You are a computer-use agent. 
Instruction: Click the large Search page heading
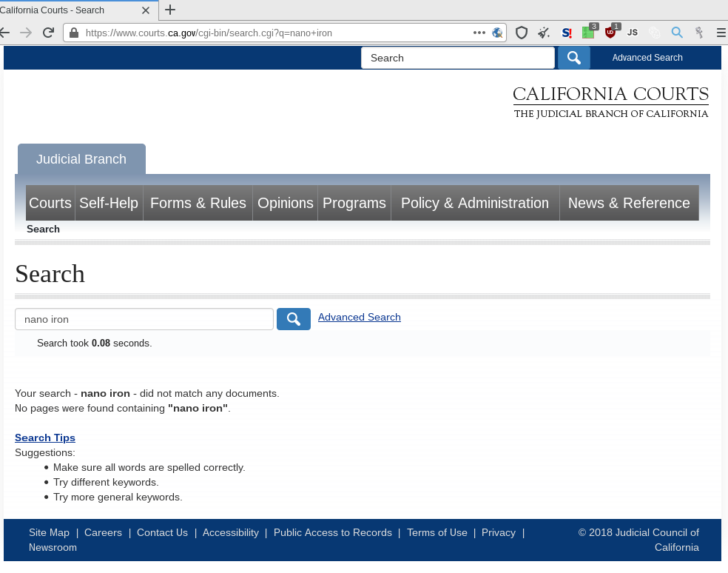[x=50, y=273]
